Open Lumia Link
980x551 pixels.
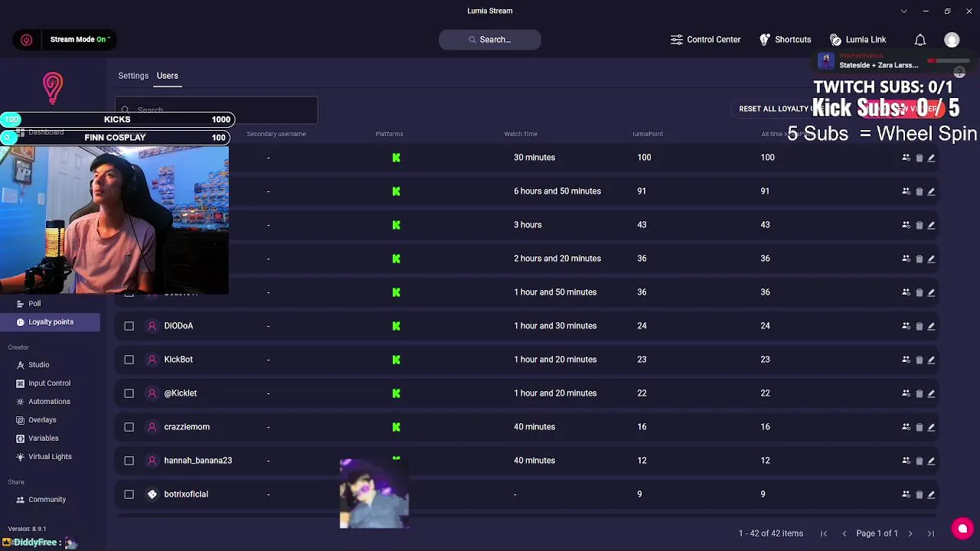(x=857, y=40)
